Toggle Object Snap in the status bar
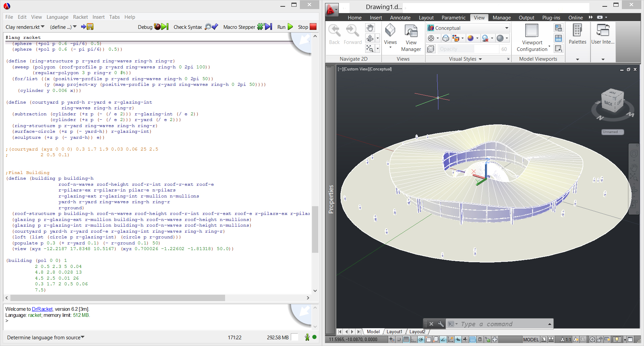 (428, 339)
